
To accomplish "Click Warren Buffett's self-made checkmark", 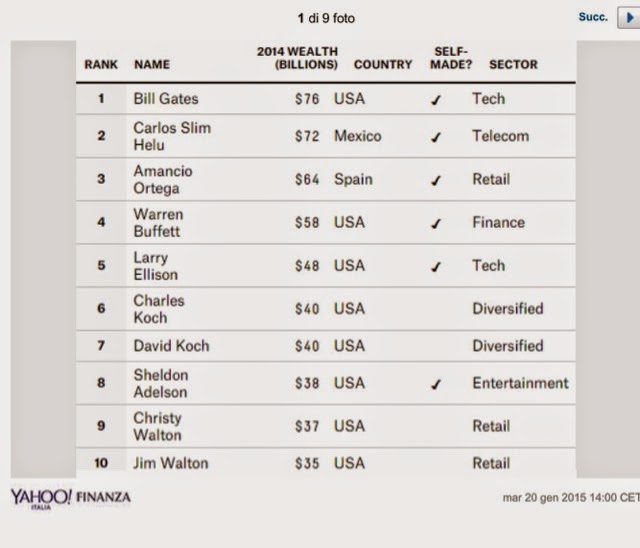I will (436, 223).
